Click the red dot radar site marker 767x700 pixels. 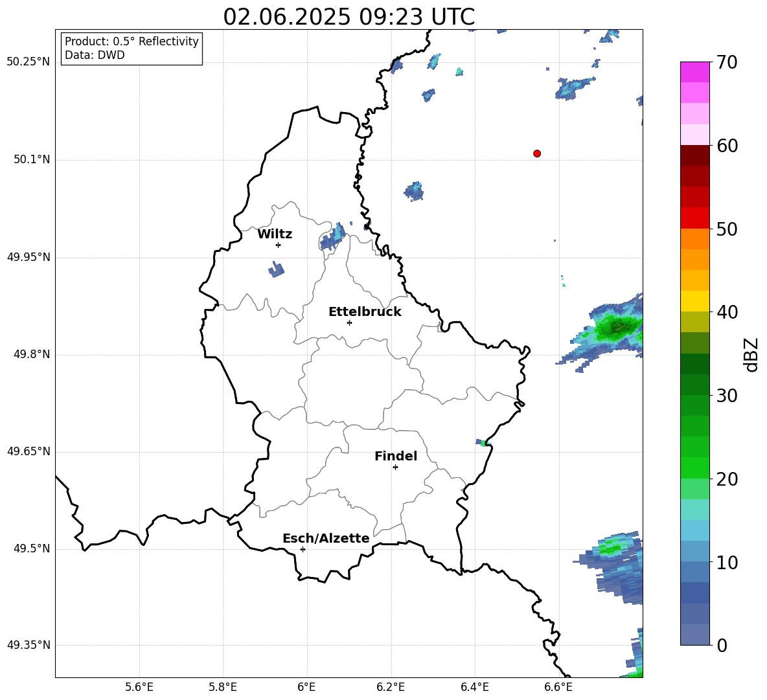(537, 153)
